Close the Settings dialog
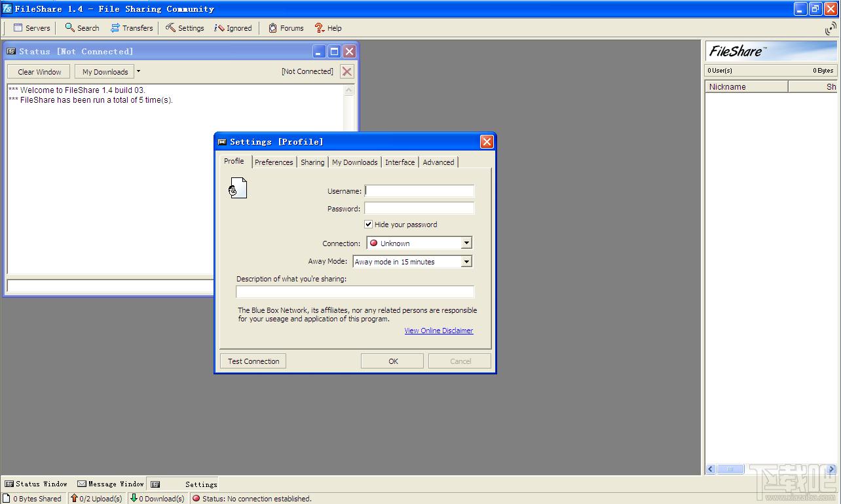This screenshot has height=504, width=841. coord(487,142)
